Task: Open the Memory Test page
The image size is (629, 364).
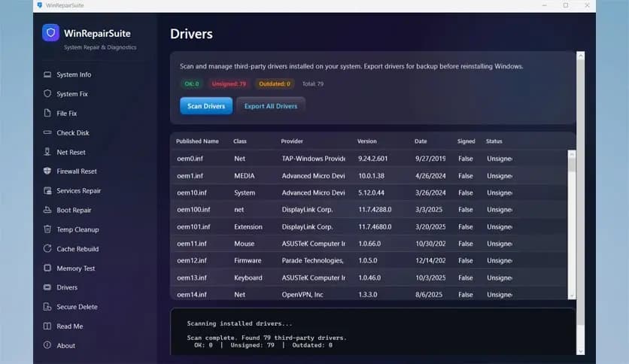Action: tap(76, 268)
